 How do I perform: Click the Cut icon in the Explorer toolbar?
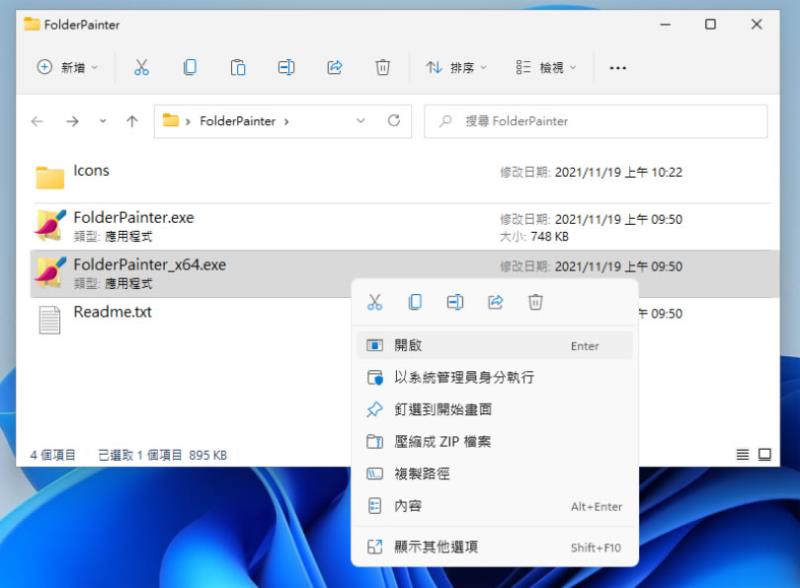(x=141, y=67)
